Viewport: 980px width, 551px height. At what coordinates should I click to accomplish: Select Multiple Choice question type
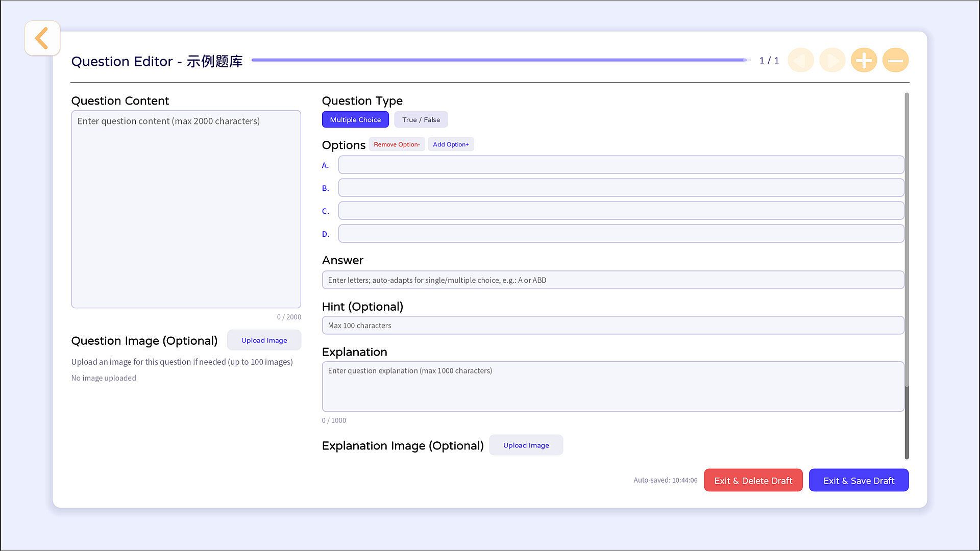pyautogui.click(x=355, y=120)
